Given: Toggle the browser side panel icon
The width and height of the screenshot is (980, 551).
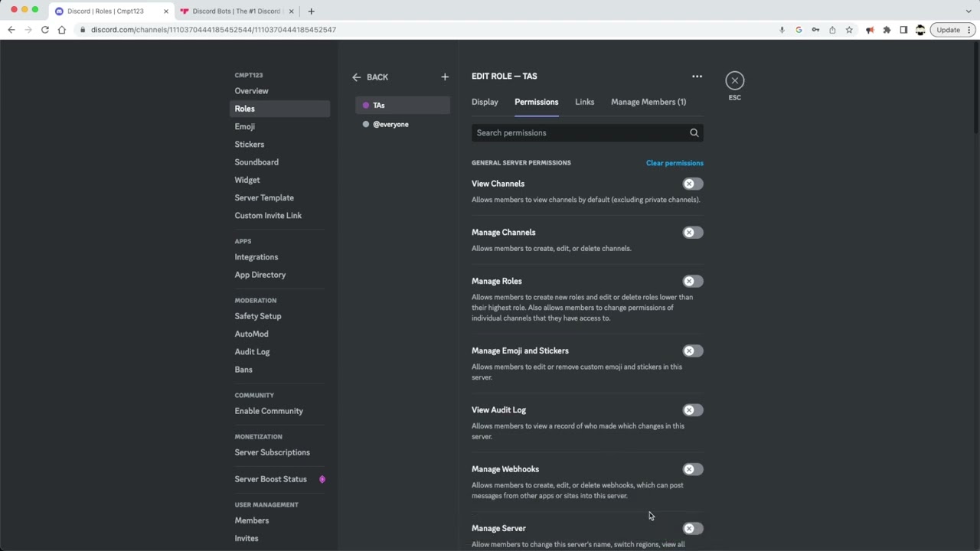Looking at the screenshot, I should pyautogui.click(x=903, y=30).
